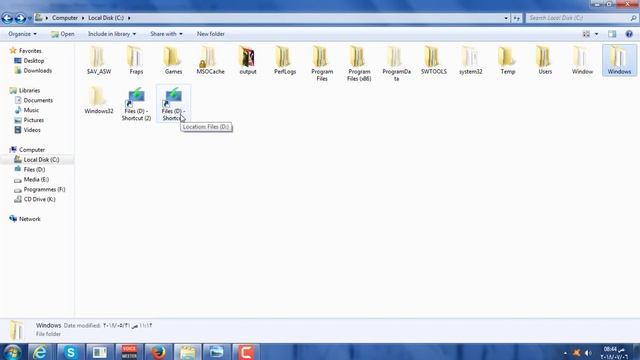Select the Temp folder
The height and width of the screenshot is (360, 640).
tap(508, 60)
